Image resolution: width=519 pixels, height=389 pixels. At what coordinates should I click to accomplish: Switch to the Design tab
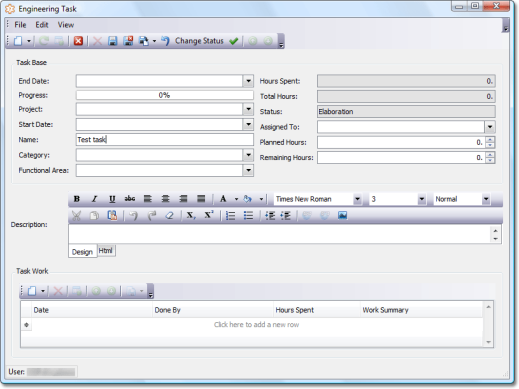pyautogui.click(x=82, y=252)
